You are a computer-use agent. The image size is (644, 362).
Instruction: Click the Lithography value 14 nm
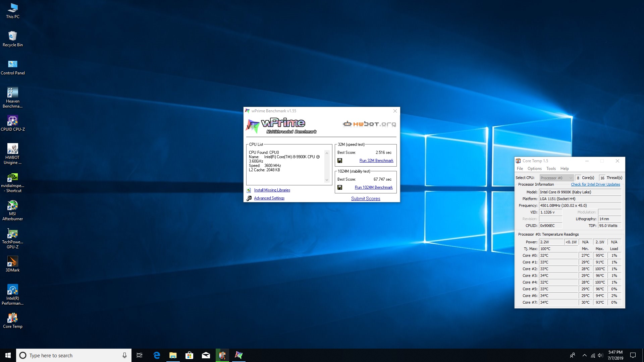pyautogui.click(x=609, y=219)
